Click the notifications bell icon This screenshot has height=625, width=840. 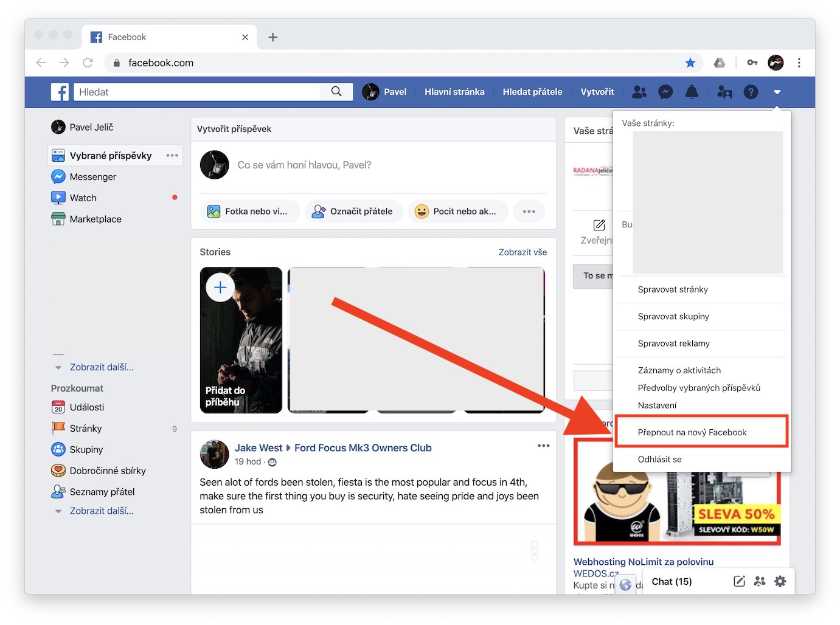[692, 92]
